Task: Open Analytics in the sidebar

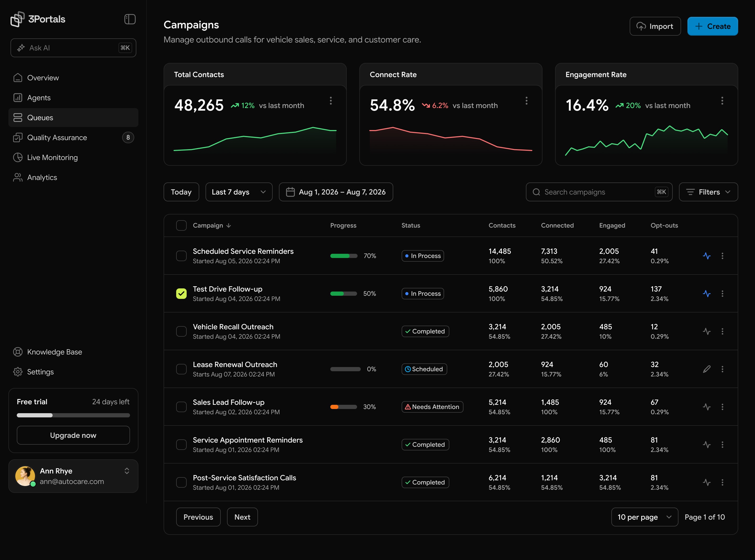Action: point(73,178)
